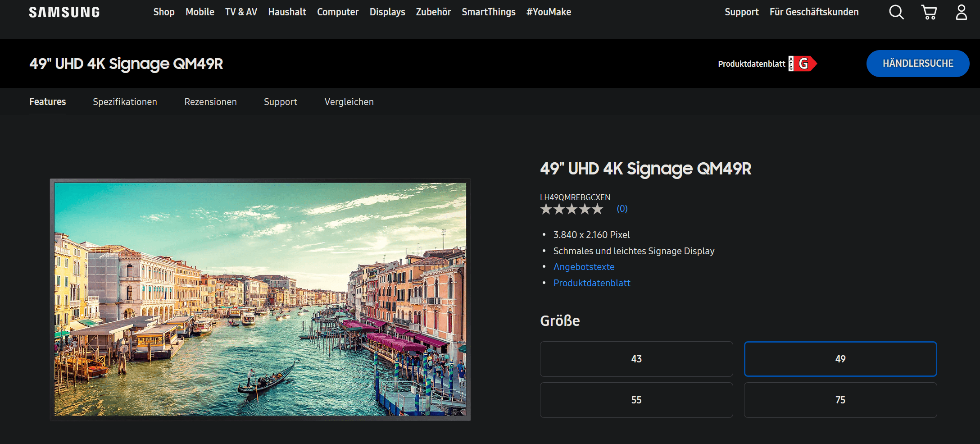The height and width of the screenshot is (444, 980).
Task: Click the product title in black header bar
Action: coord(126,64)
